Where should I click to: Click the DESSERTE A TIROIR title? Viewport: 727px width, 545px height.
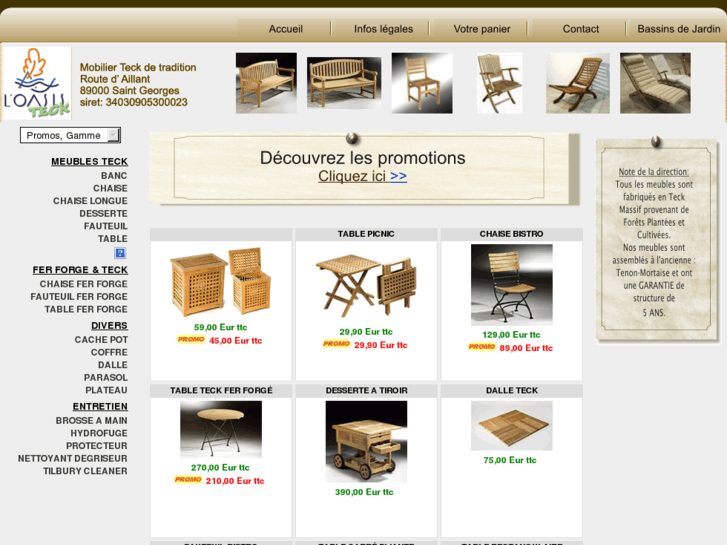click(x=366, y=390)
